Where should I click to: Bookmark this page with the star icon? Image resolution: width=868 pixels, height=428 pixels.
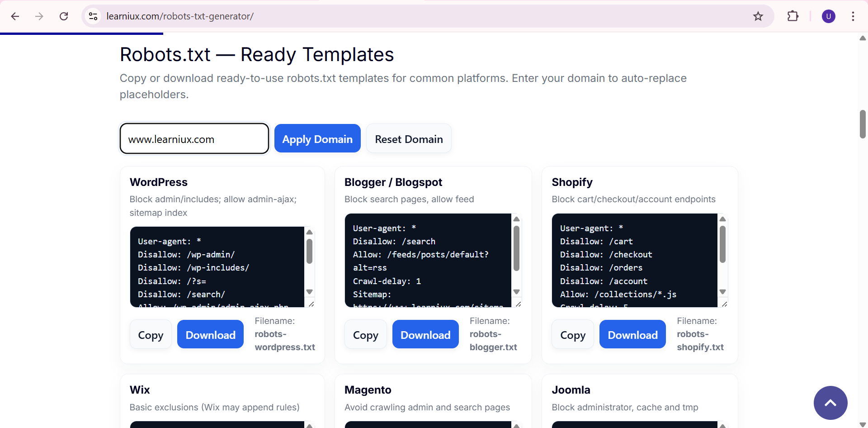pyautogui.click(x=758, y=16)
